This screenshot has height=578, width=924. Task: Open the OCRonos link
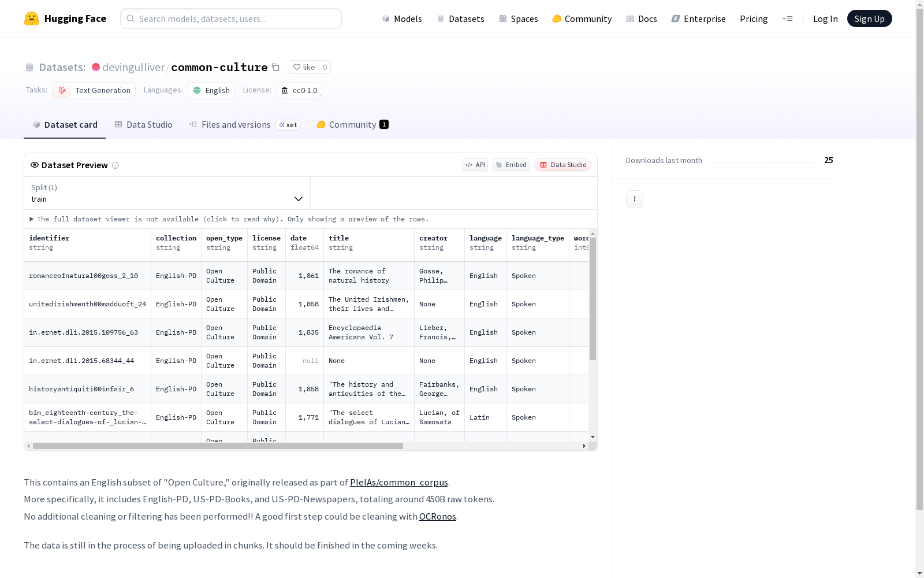point(438,516)
